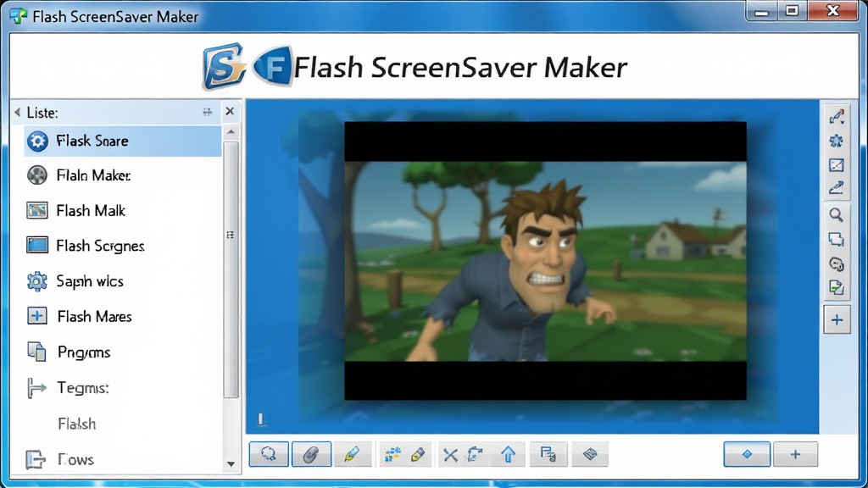
Task: Click the blue up arrow button
Action: click(x=509, y=455)
